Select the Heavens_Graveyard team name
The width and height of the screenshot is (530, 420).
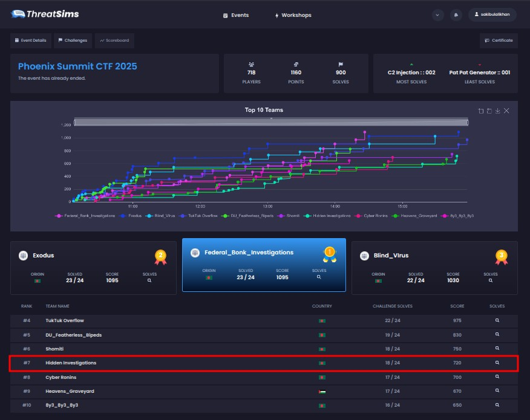pyautogui.click(x=70, y=391)
